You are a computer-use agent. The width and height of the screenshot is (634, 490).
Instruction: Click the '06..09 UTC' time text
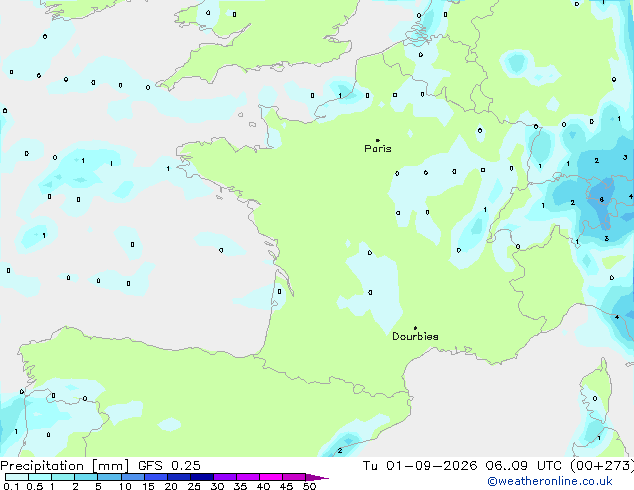tap(524, 466)
